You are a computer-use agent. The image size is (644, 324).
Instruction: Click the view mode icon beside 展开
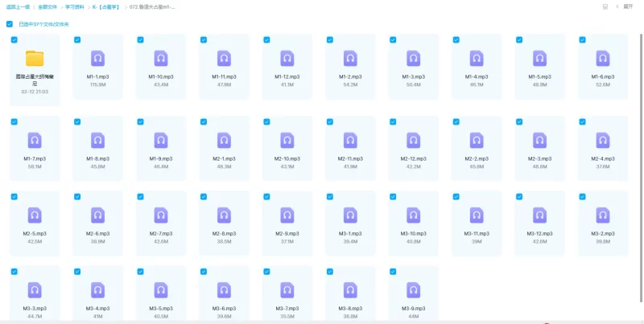[x=605, y=6]
